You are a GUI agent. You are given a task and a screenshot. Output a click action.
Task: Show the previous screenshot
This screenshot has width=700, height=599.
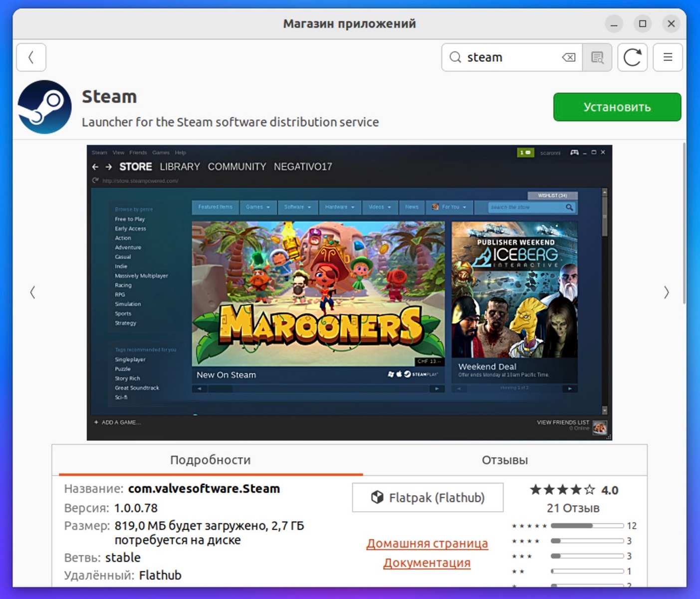coord(32,292)
